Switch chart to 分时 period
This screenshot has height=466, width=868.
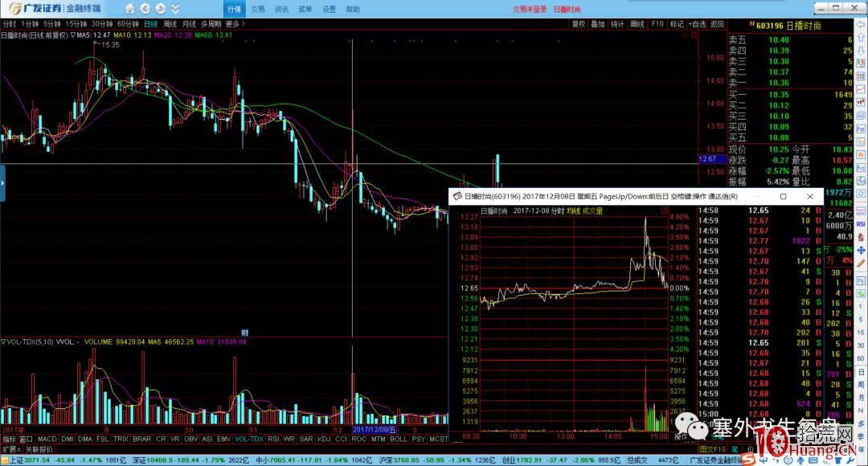point(10,24)
